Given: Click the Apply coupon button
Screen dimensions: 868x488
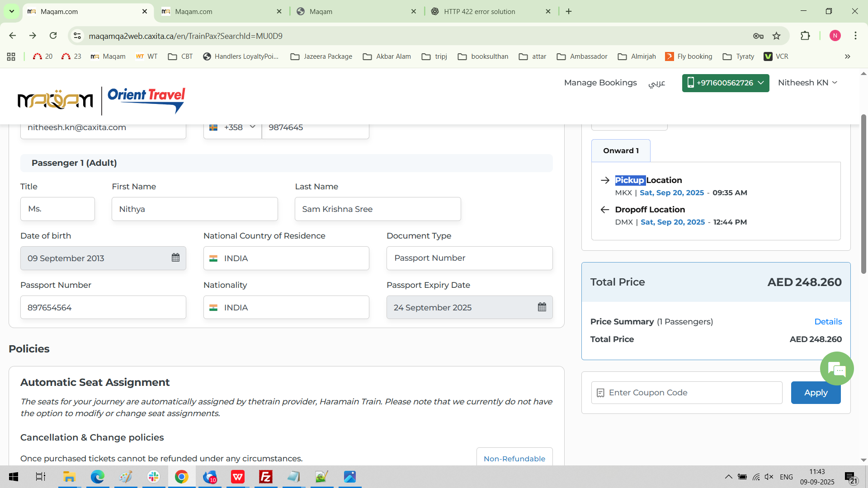Looking at the screenshot, I should coord(815,393).
